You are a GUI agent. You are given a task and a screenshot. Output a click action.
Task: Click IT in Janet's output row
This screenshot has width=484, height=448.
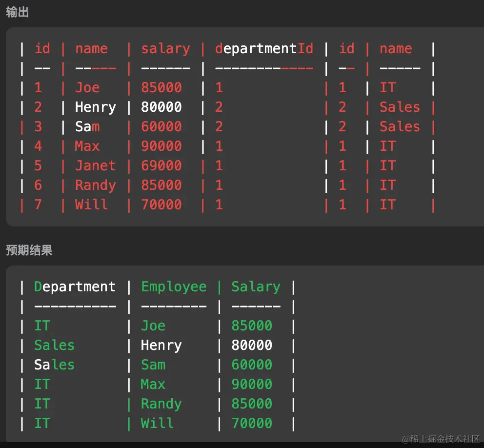point(388,166)
